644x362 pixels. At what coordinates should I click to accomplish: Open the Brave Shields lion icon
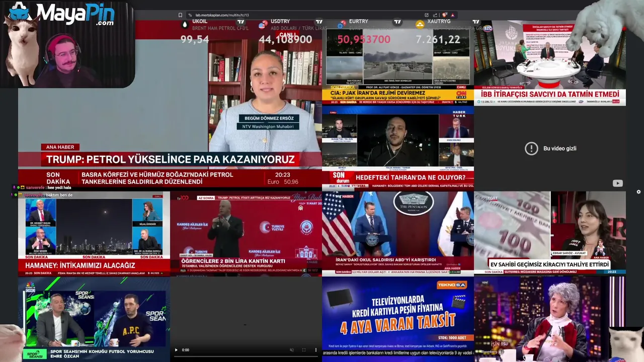[445, 15]
